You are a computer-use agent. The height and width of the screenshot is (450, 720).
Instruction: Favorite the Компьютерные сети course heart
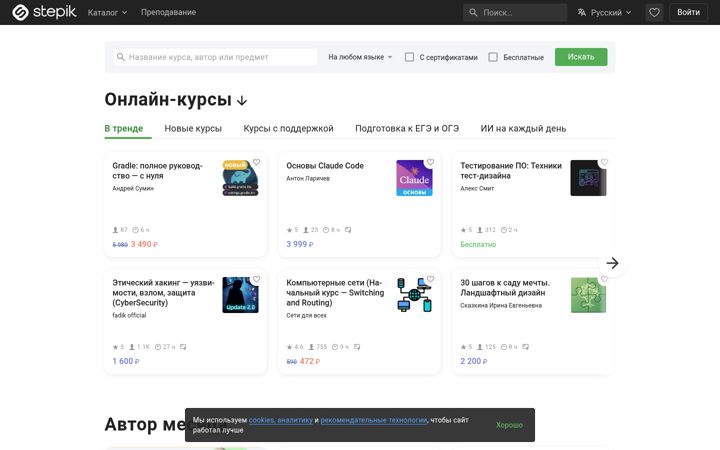(x=430, y=279)
